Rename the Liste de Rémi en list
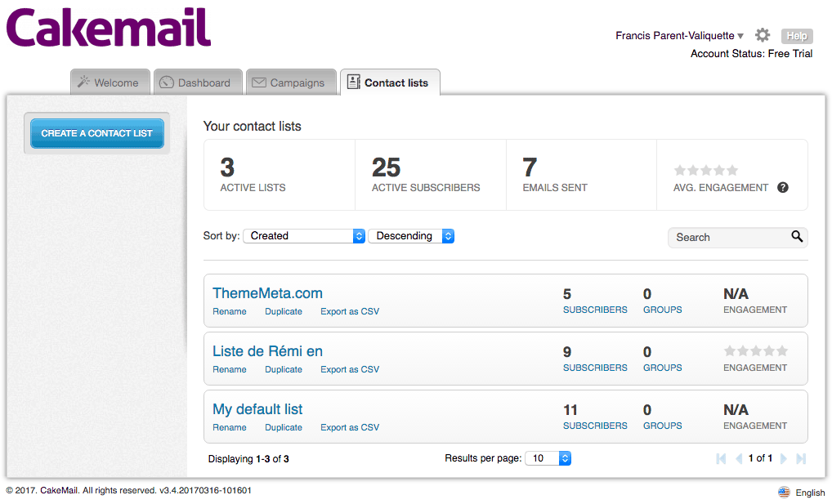 pos(229,369)
